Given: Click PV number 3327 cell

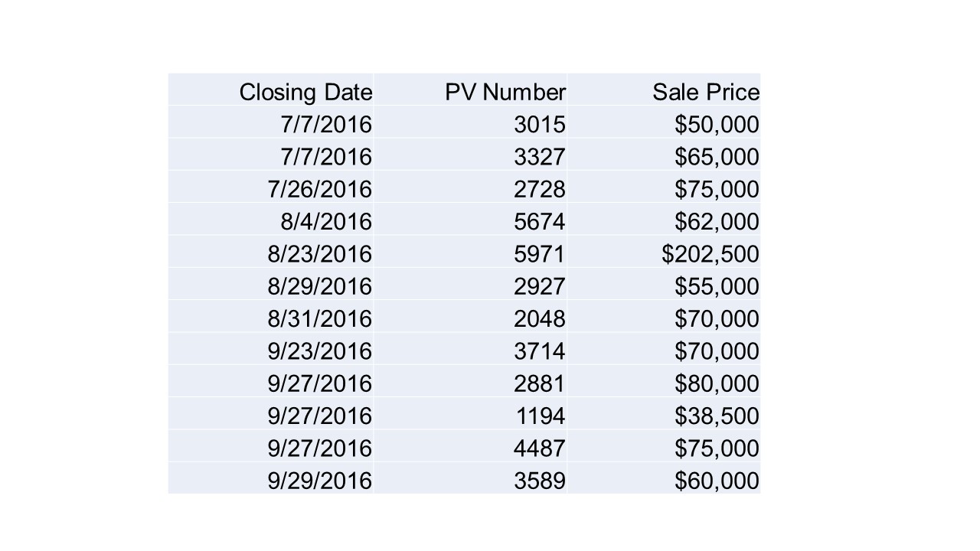Looking at the screenshot, I should tap(470, 155).
